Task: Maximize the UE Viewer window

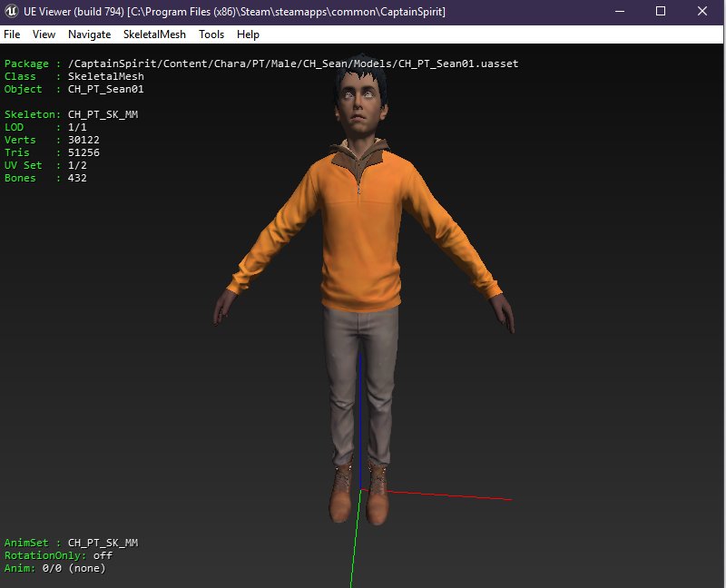Action: (661, 12)
